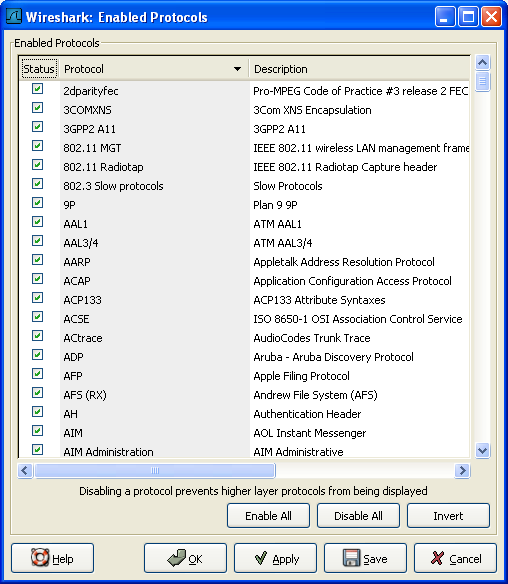This screenshot has width=508, height=584.
Task: Disable the 9P protocol checkbox
Action: coord(37,203)
